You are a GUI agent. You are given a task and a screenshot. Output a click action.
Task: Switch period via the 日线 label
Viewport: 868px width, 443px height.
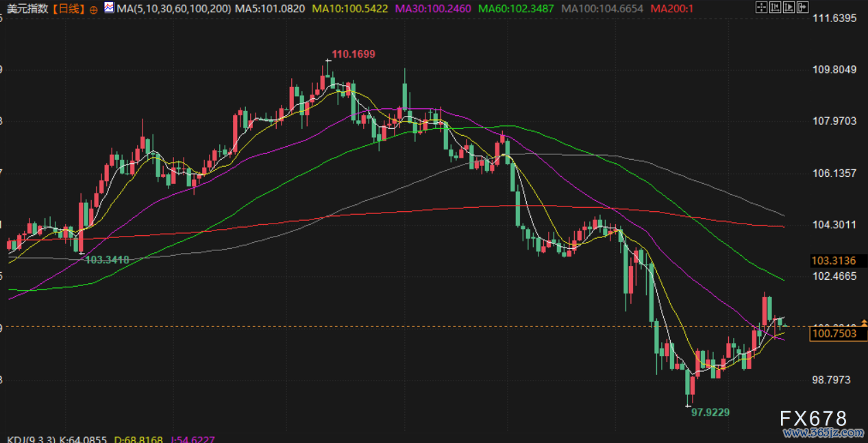(68, 9)
